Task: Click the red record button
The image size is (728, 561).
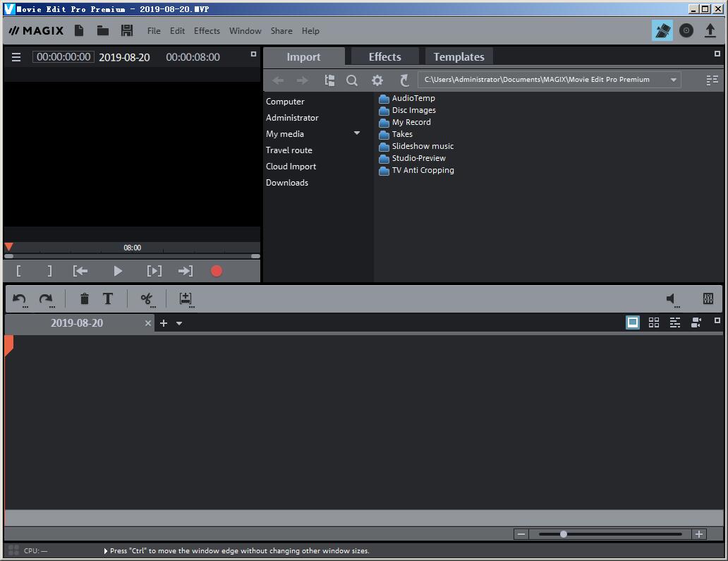Action: coord(217,271)
